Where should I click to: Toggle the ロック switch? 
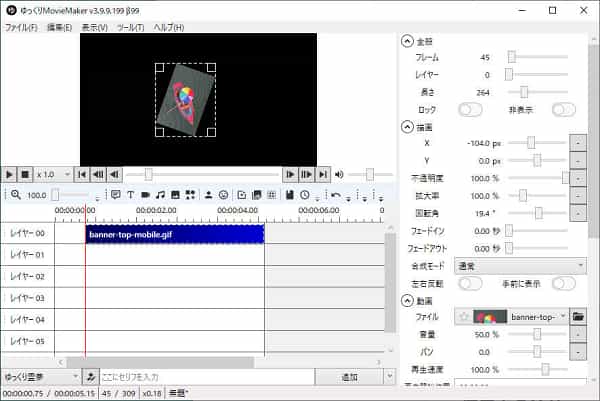pyautogui.click(x=470, y=110)
